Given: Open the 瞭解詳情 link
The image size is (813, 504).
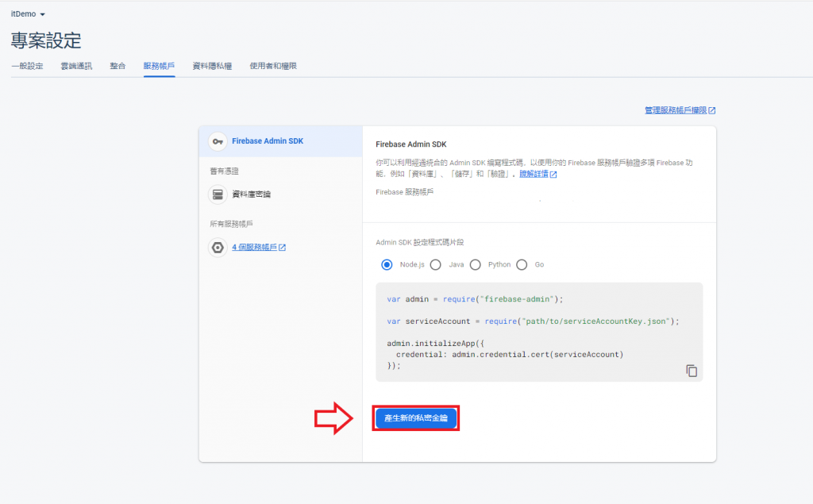Looking at the screenshot, I should (x=534, y=174).
